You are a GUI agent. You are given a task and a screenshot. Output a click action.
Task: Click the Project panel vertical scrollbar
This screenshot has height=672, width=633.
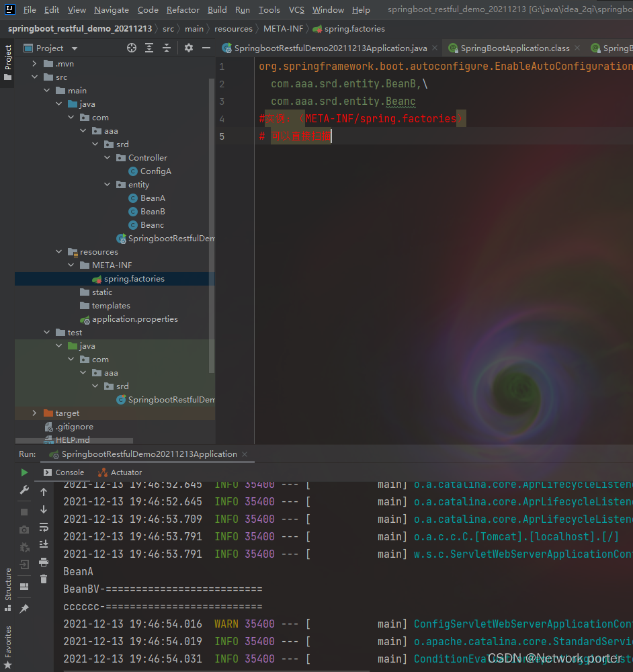click(x=211, y=226)
